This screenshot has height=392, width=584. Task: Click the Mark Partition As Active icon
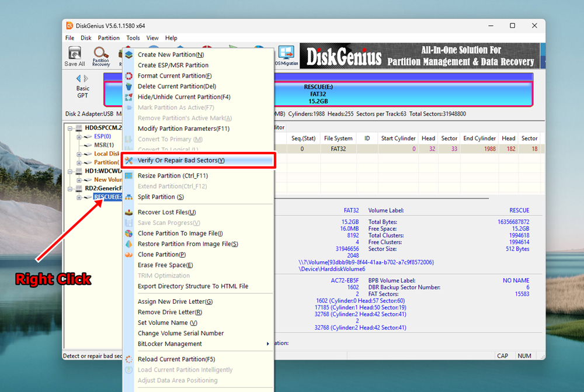coord(129,107)
